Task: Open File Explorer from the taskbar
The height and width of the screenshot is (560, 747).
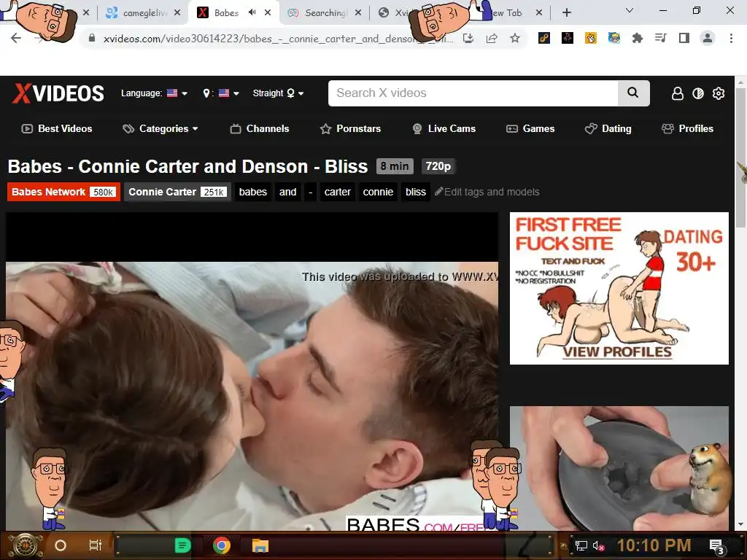Action: click(x=260, y=545)
